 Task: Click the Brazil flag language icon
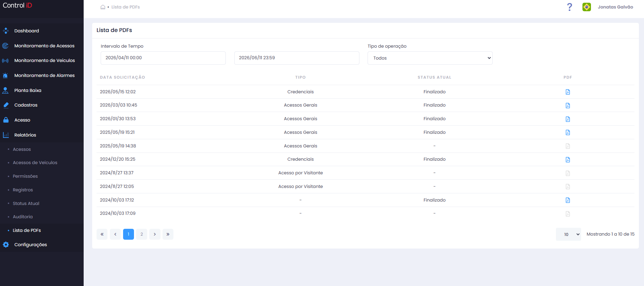[x=587, y=7]
